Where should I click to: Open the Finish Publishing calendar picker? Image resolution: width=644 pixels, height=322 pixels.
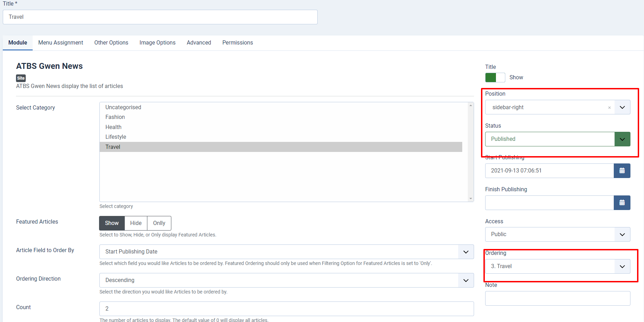pyautogui.click(x=622, y=203)
